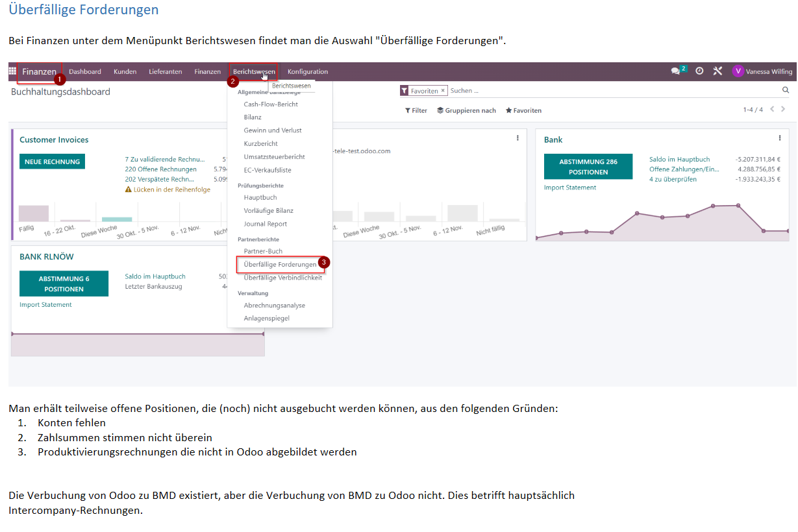Select Überfällige Forderungen
The height and width of the screenshot is (532, 798).
point(280,265)
